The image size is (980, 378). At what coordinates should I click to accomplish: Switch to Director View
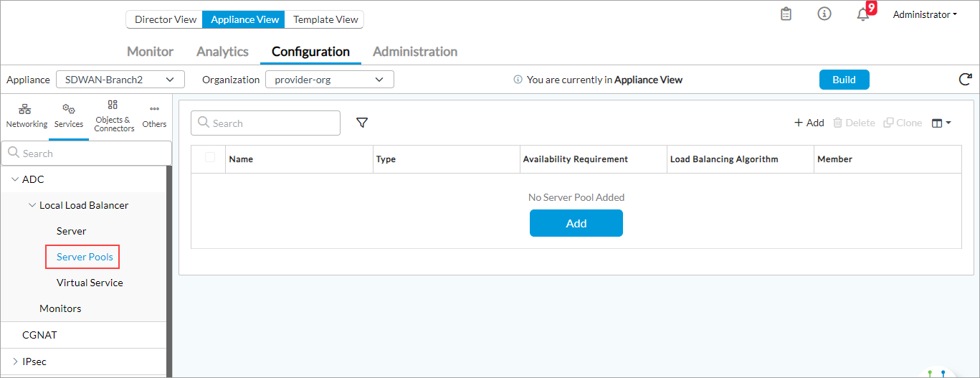[165, 19]
